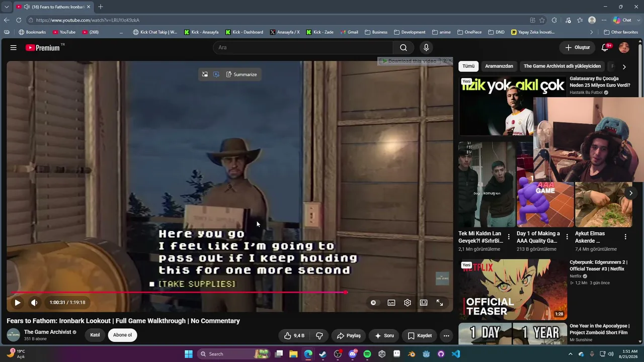Focus the YouTube search box Ara
Screen dimensions: 644x362
pos(302,48)
